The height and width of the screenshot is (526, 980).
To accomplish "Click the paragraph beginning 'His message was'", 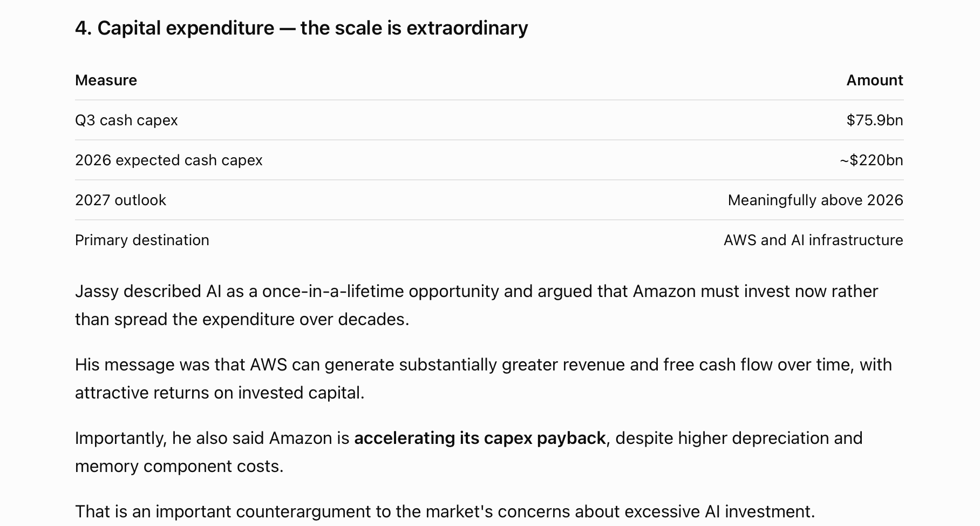I will click(484, 379).
